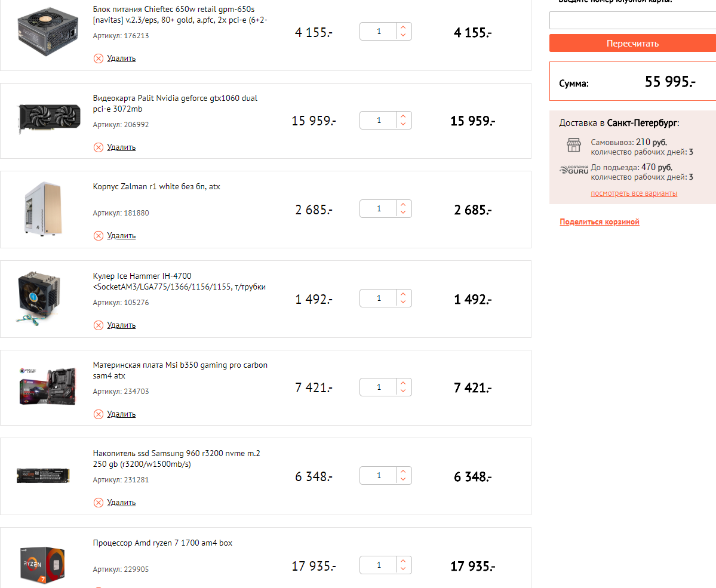Click quantity field for Ryzen 7 processor

tap(379, 565)
